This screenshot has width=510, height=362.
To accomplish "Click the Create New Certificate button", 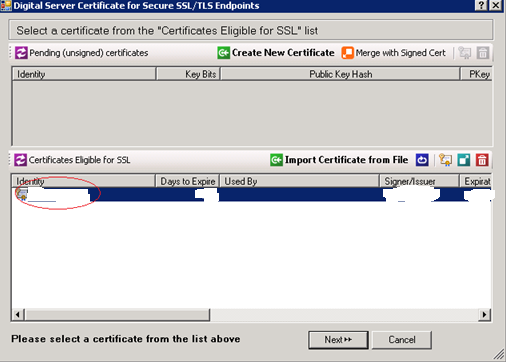I will 276,53.
